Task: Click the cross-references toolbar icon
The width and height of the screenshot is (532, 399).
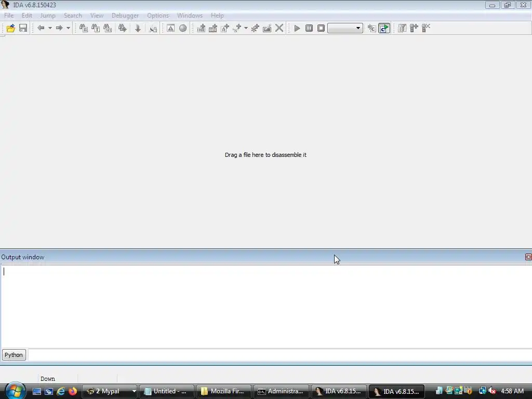Action: (x=153, y=28)
